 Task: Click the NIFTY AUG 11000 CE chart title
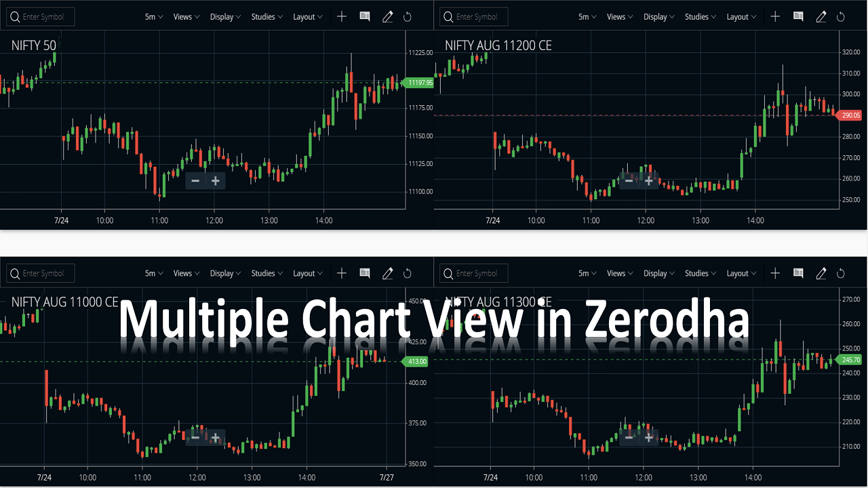(65, 302)
